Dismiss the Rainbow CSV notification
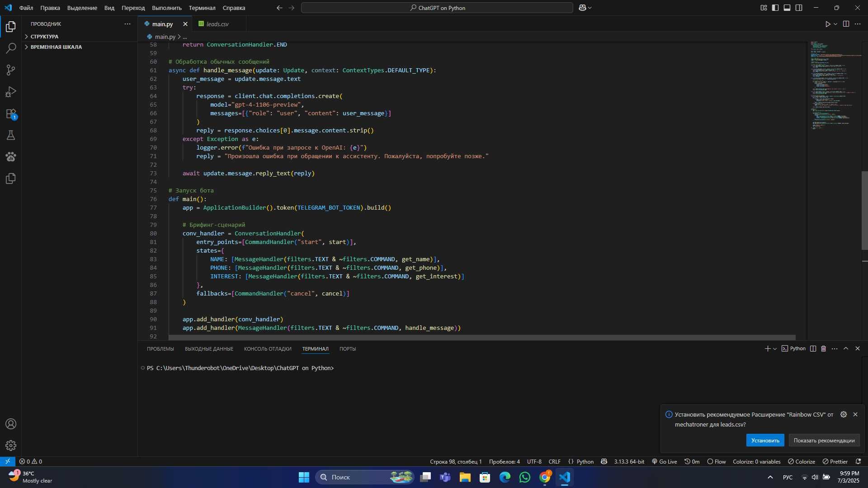This screenshot has width=868, height=488. [x=855, y=414]
